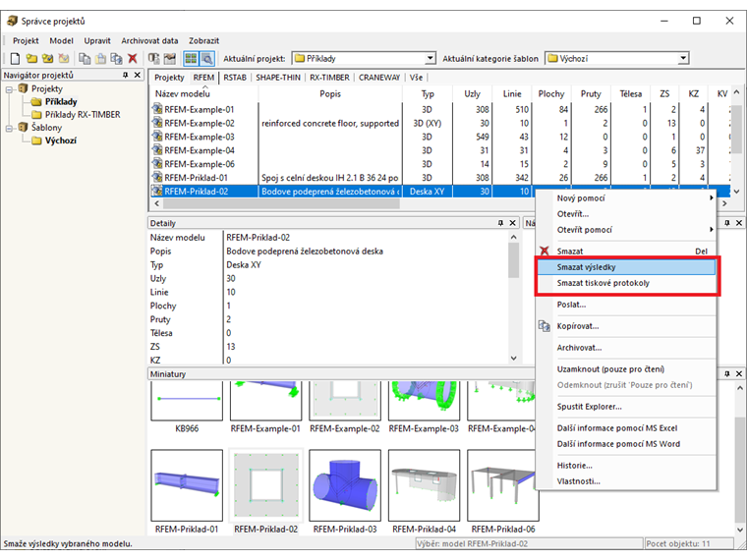
Task: Open the Archivovat data menu
Action: [x=149, y=41]
